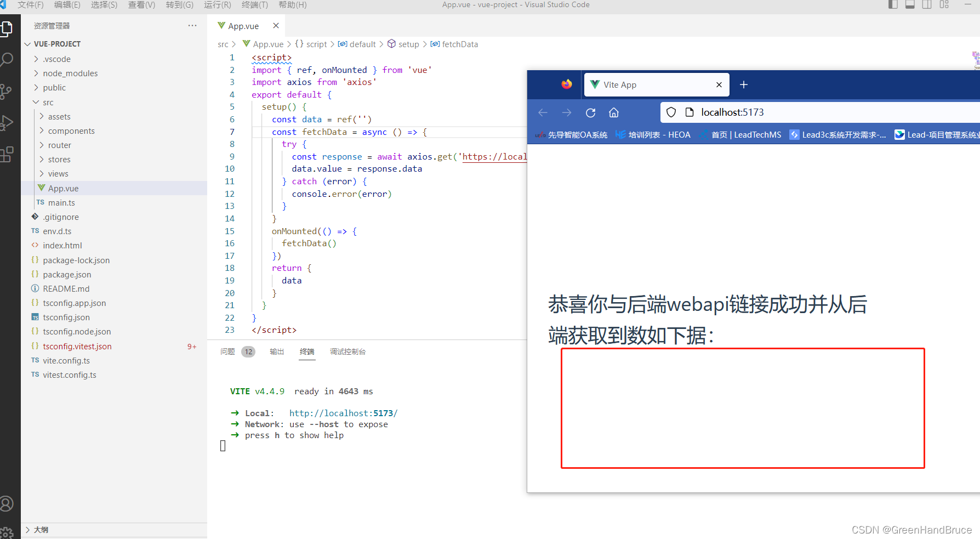Toggle secondary sidebar layout icon
This screenshot has height=539, width=980.
(927, 4)
